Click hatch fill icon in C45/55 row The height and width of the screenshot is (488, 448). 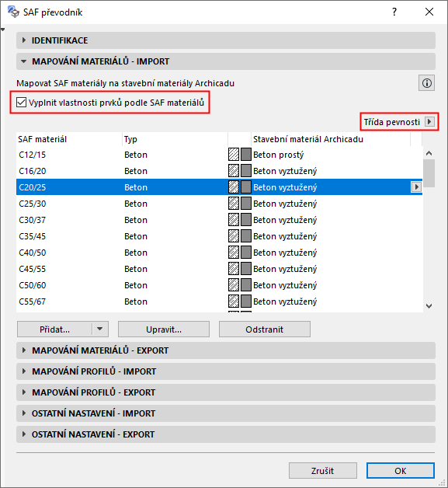234,269
